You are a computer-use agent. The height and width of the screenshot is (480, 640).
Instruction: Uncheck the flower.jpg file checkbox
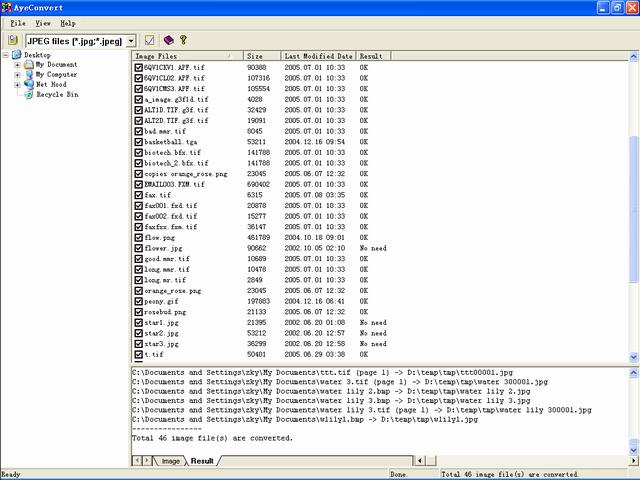pos(138,248)
